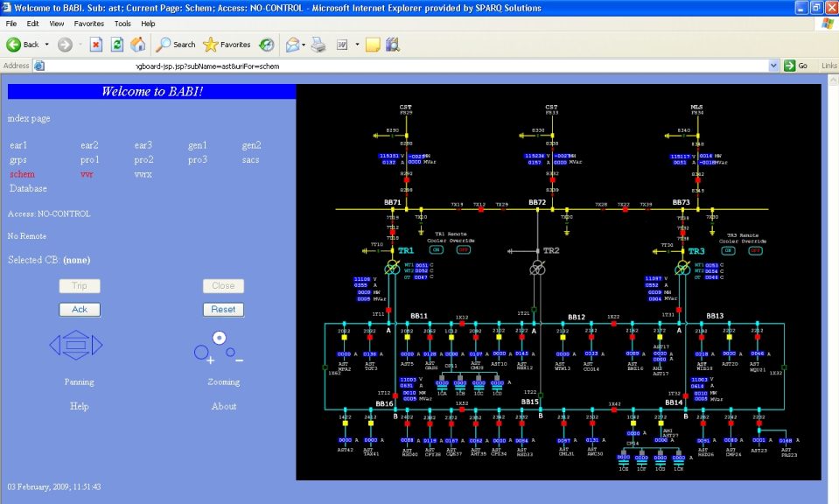This screenshot has height=504, width=839.
Task: Open the Favorites menu
Action: [89, 24]
